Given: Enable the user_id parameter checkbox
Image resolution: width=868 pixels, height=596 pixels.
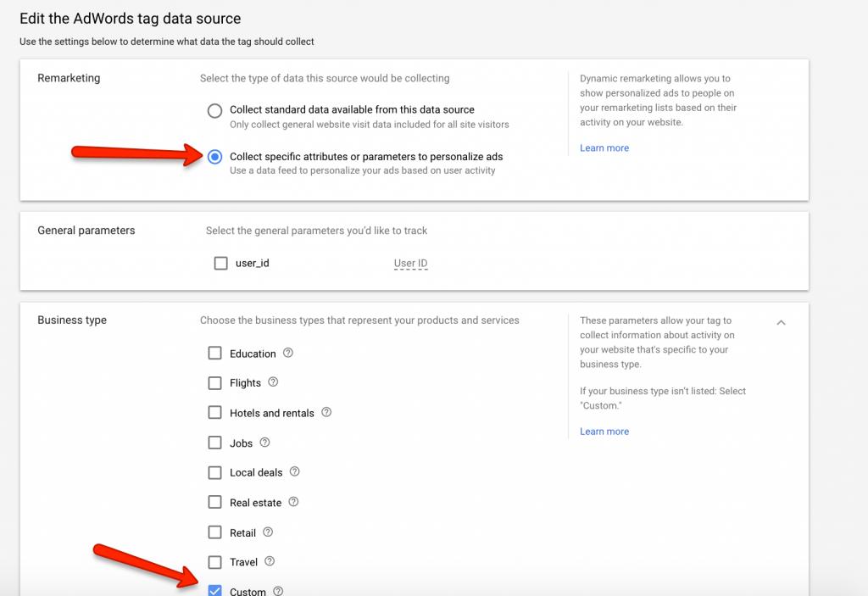Looking at the screenshot, I should click(x=221, y=263).
